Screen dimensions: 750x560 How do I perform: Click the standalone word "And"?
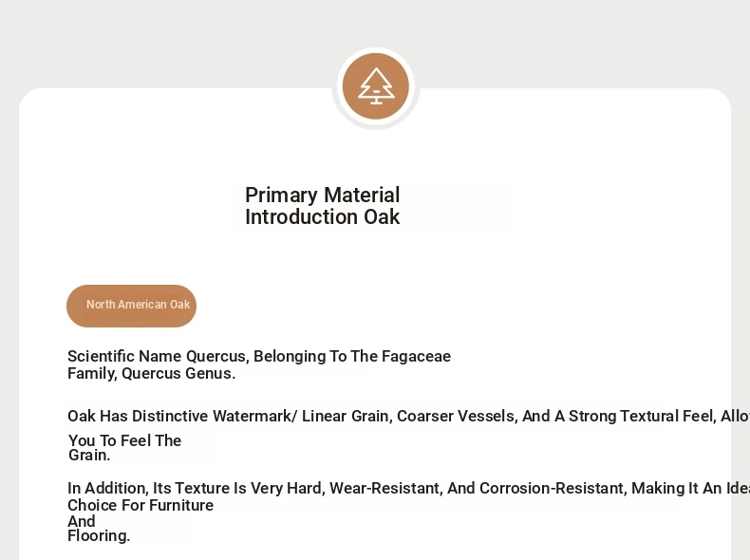pyautogui.click(x=82, y=522)
